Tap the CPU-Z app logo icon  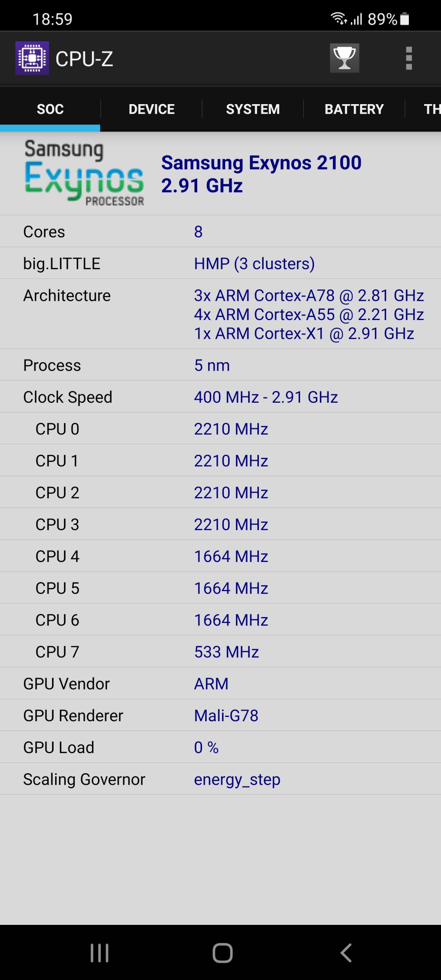coord(32,58)
